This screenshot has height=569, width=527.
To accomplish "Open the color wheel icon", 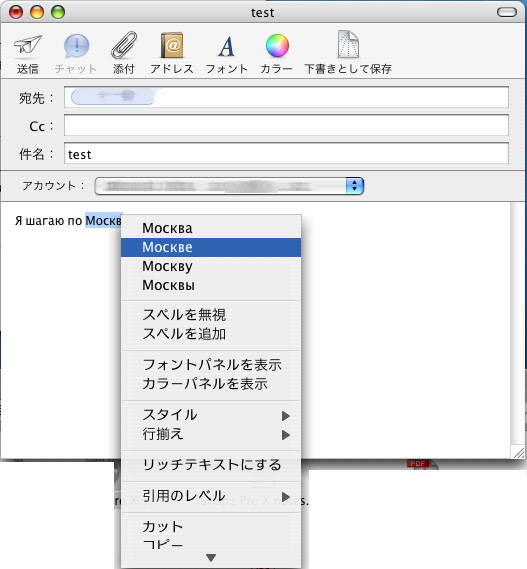I will pyautogui.click(x=277, y=46).
